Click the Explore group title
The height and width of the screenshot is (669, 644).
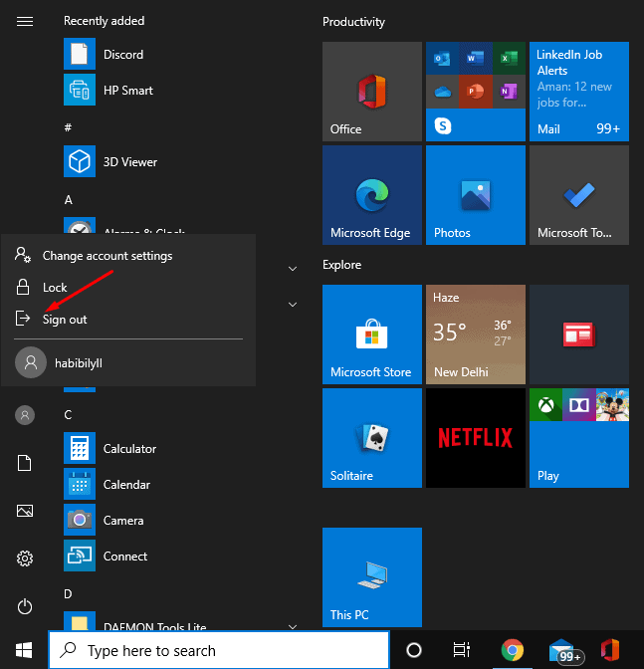(x=341, y=265)
